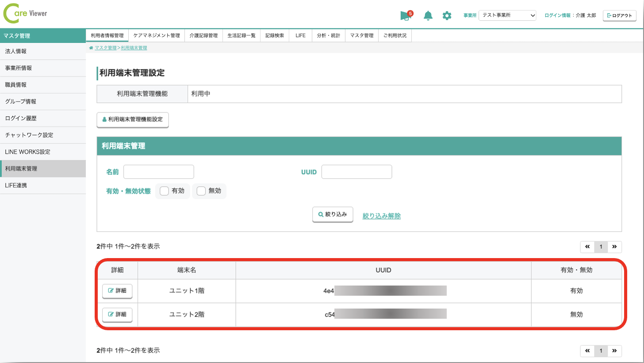Image resolution: width=644 pixels, height=363 pixels.
Task: Open the settings gear icon
Action: click(x=447, y=16)
